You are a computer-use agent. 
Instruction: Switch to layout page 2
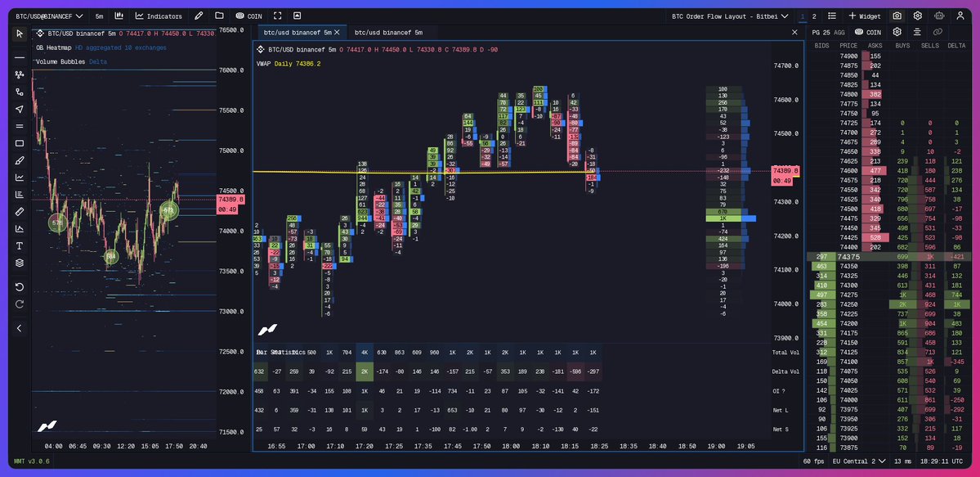tap(814, 16)
